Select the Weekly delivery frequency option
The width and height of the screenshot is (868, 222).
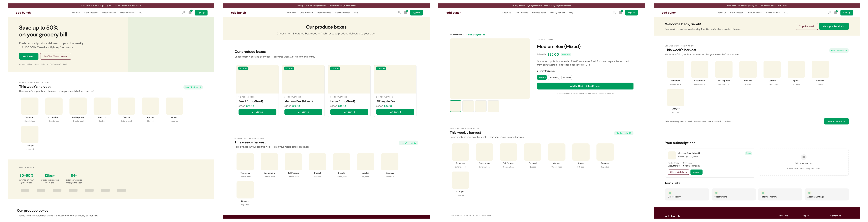tap(542, 77)
